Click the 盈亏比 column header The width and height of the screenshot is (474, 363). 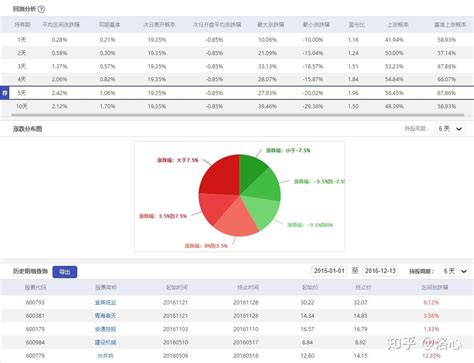tap(356, 25)
